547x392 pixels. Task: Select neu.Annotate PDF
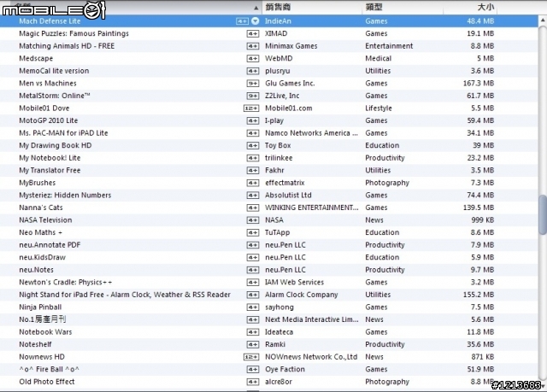(x=50, y=245)
